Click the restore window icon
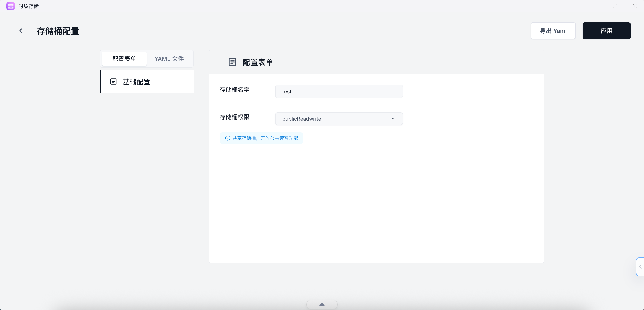 tap(615, 6)
